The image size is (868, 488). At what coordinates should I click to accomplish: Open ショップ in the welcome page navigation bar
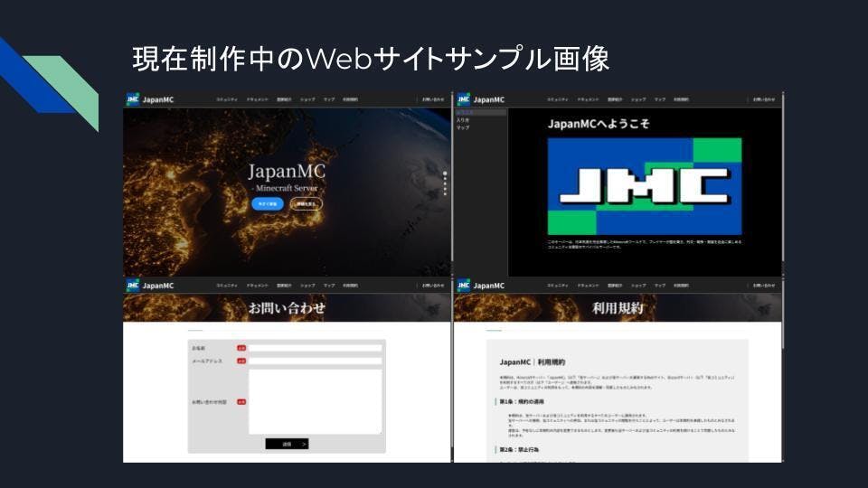(638, 99)
